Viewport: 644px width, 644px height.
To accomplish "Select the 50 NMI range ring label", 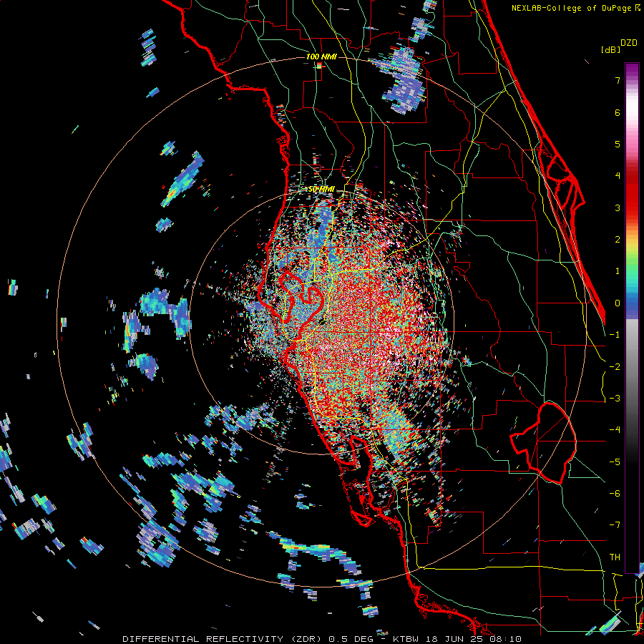I will coord(321,189).
